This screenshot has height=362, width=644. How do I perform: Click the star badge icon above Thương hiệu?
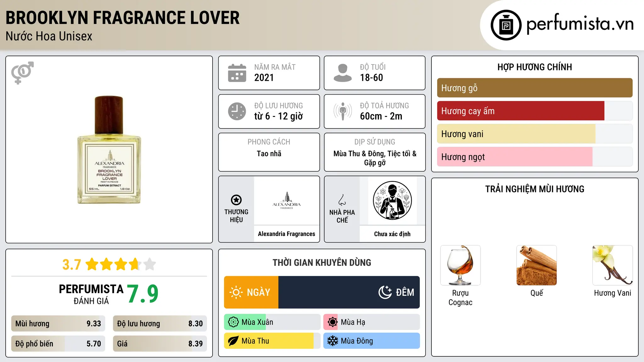(x=236, y=200)
